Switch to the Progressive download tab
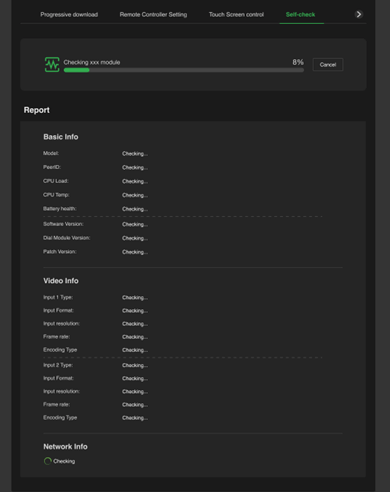390x492 pixels. (x=69, y=15)
